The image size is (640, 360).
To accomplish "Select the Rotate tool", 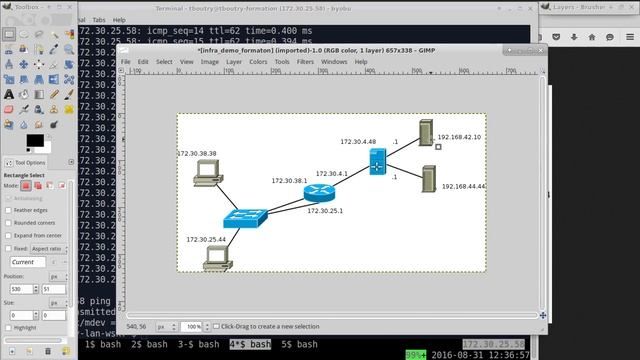I will (x=69, y=64).
